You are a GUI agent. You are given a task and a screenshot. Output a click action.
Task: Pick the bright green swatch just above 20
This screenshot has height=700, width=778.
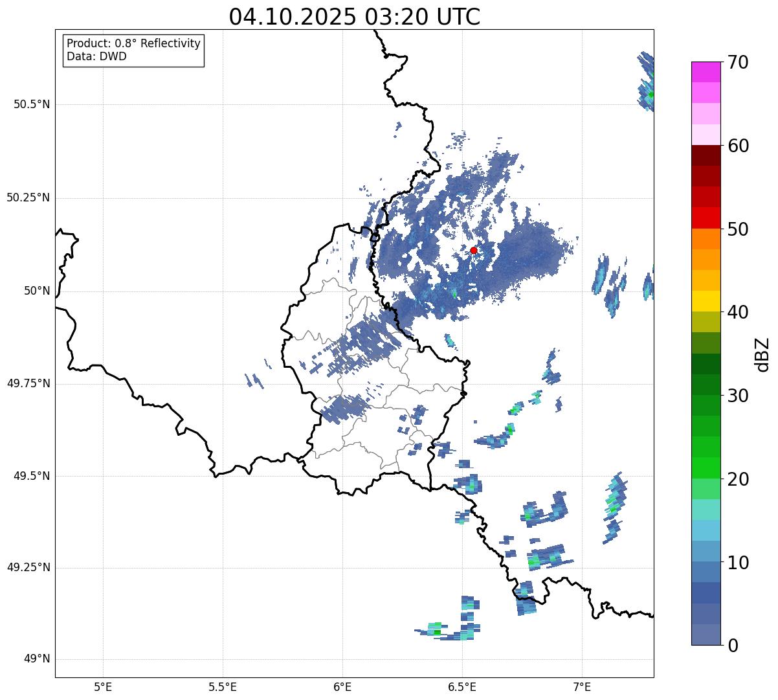coord(706,468)
